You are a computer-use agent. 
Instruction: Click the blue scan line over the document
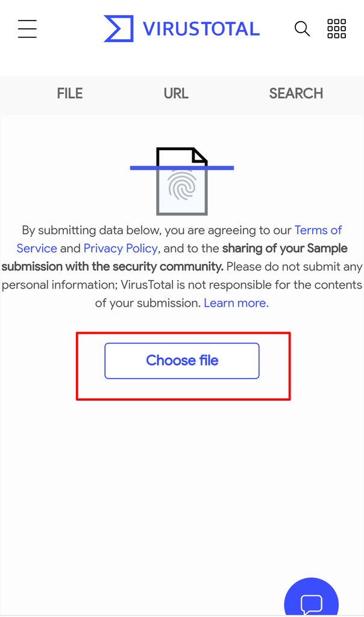coord(182,168)
